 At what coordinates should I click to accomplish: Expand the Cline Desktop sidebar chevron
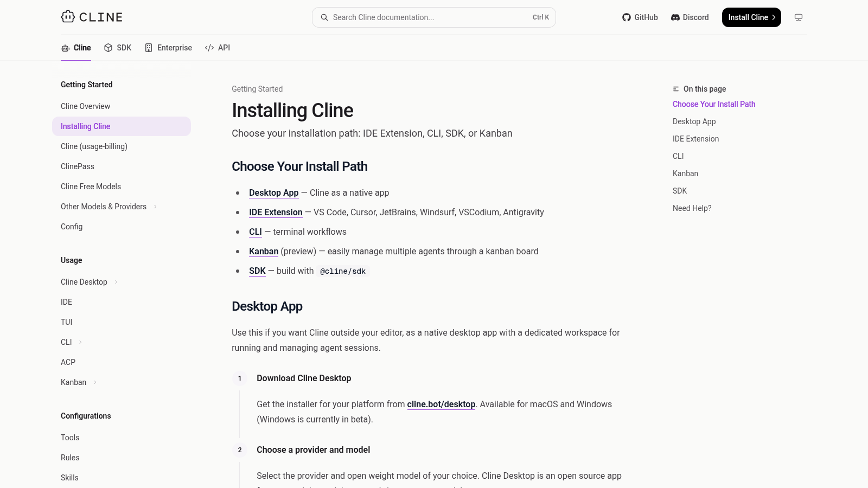tap(116, 282)
